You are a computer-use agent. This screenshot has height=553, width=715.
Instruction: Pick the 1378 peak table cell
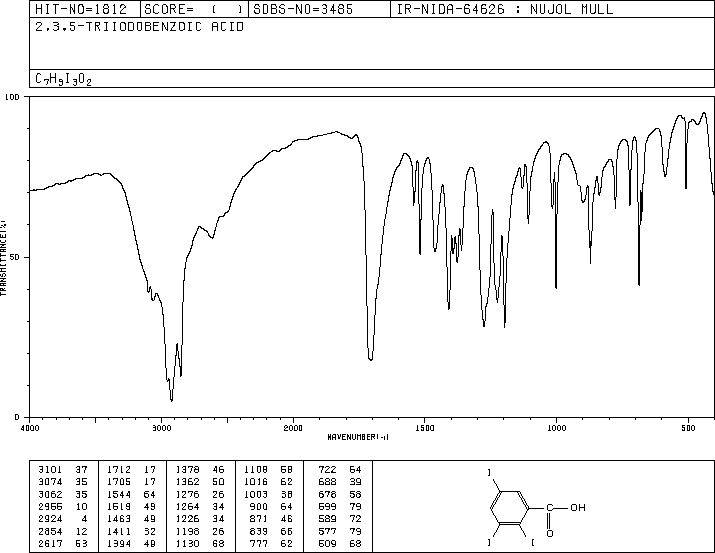pos(187,470)
